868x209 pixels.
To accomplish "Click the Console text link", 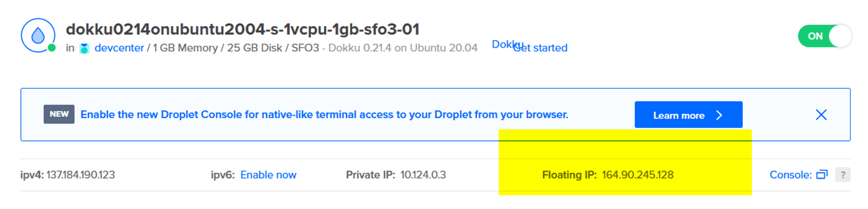I will 790,175.
